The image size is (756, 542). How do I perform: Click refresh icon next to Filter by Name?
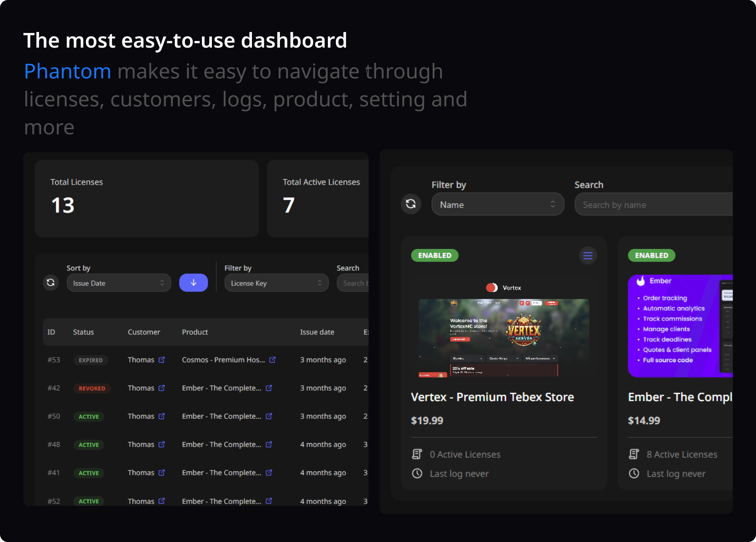[x=411, y=204]
